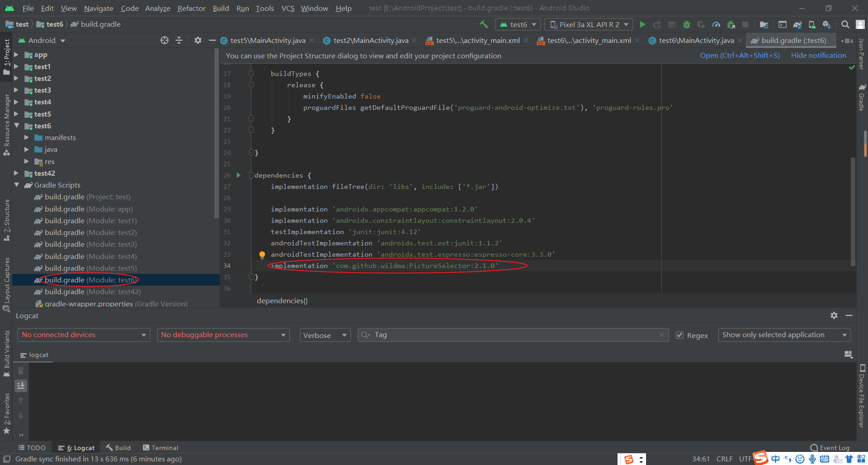Switch to test5\MainActivity.java tab
The height and width of the screenshot is (465, 868).
click(x=268, y=40)
